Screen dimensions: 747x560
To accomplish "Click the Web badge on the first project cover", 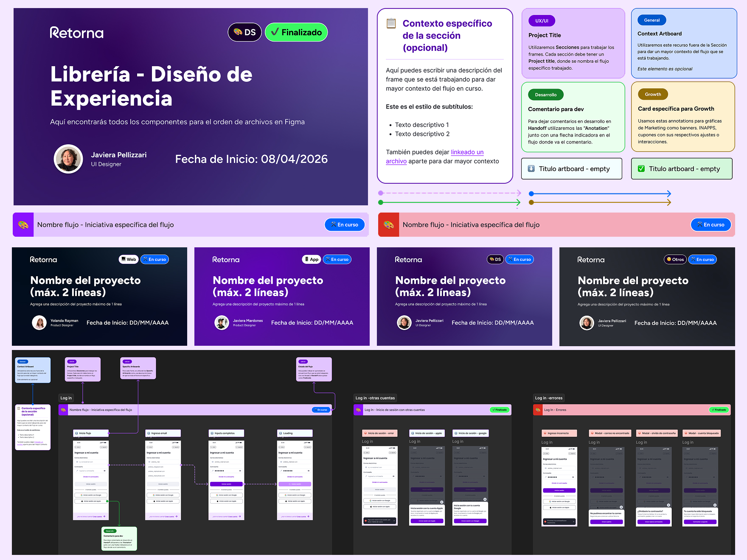I will (x=129, y=259).
